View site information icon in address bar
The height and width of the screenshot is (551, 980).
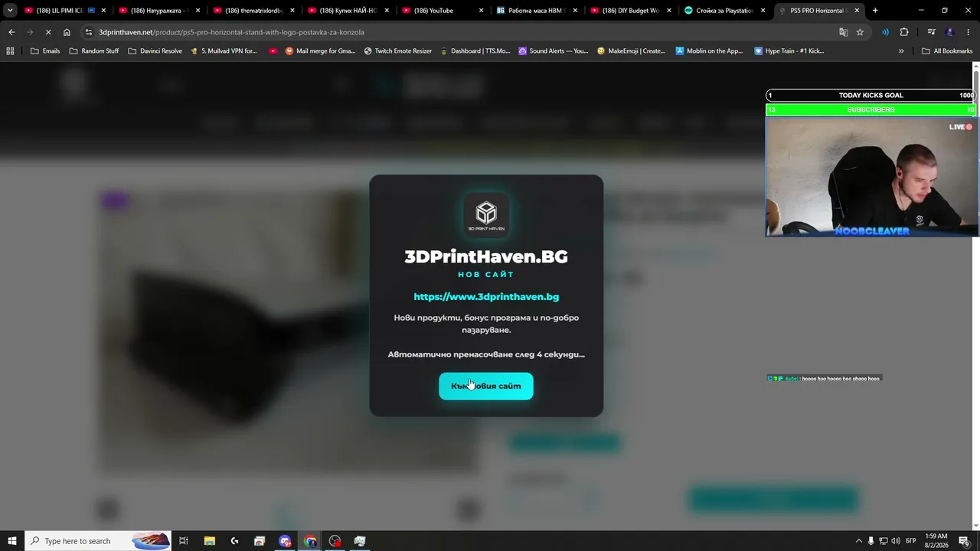pos(89,32)
